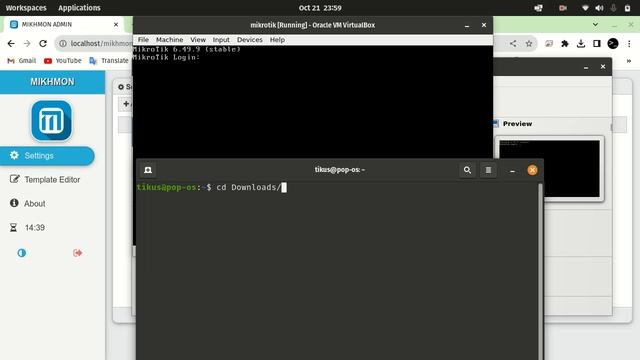640x360 pixels.
Task: Click the browser back arrow
Action: pos(11,43)
